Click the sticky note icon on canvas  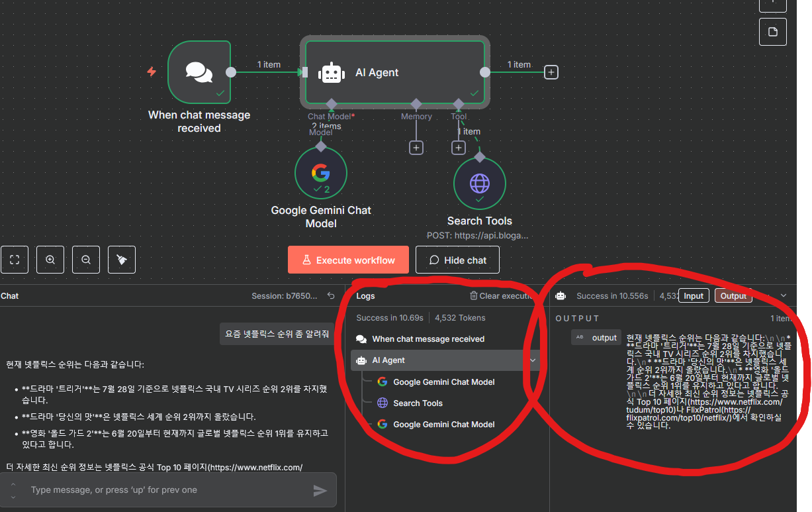click(x=772, y=32)
